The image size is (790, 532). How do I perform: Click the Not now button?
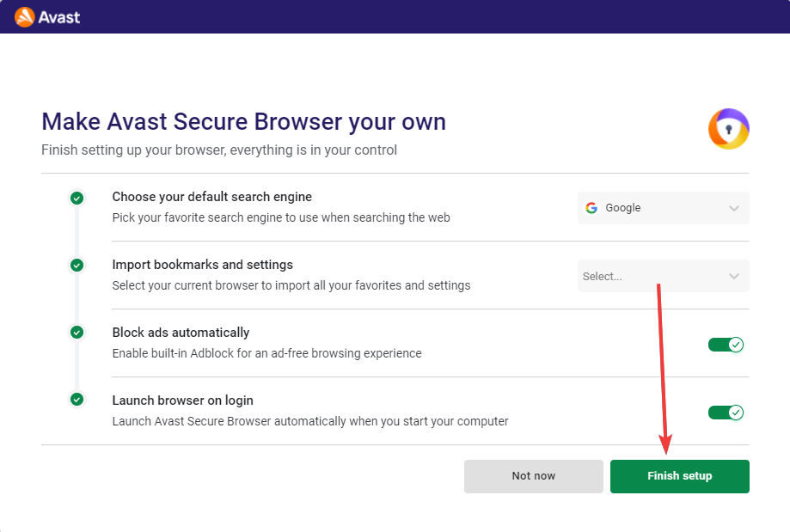(534, 476)
